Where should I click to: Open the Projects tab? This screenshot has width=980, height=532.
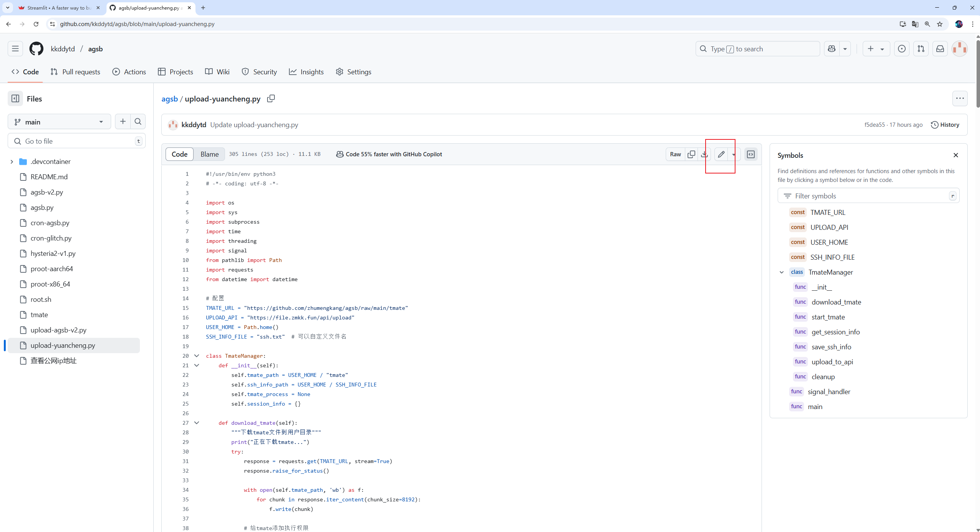point(176,72)
